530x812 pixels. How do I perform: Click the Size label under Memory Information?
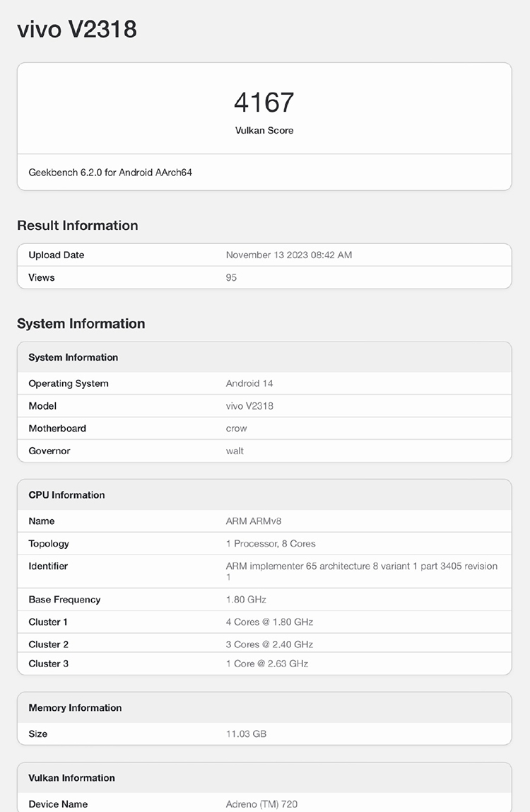tap(37, 733)
